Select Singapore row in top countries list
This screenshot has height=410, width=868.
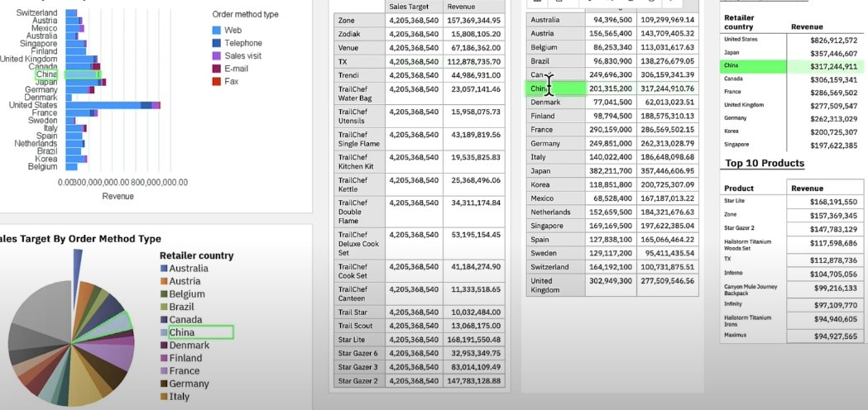[792, 145]
